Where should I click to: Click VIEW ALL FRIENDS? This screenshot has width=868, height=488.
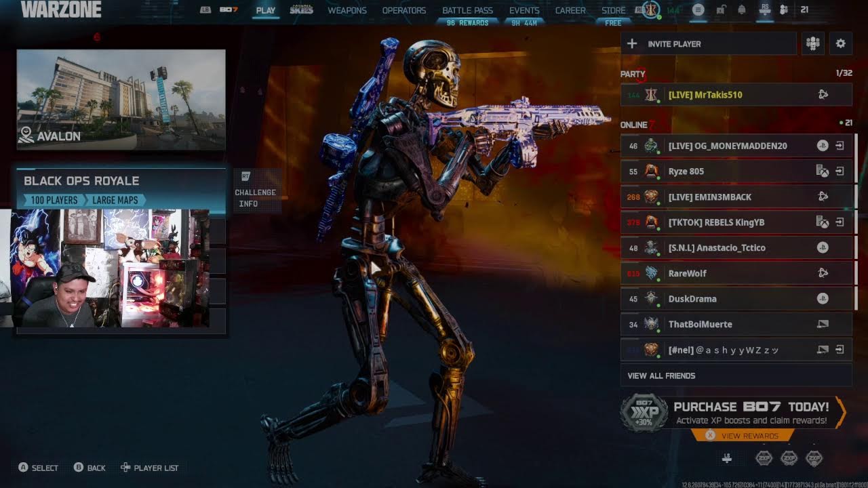pos(736,375)
